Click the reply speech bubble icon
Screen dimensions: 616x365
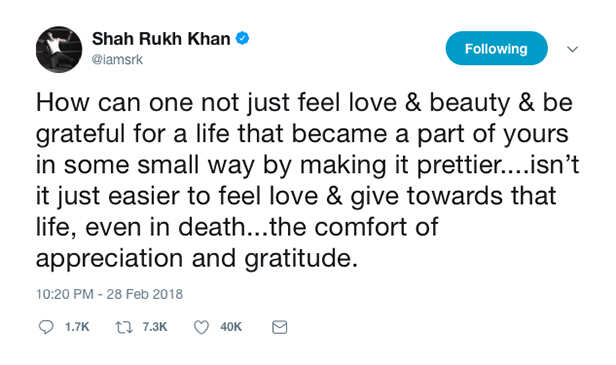(46, 327)
